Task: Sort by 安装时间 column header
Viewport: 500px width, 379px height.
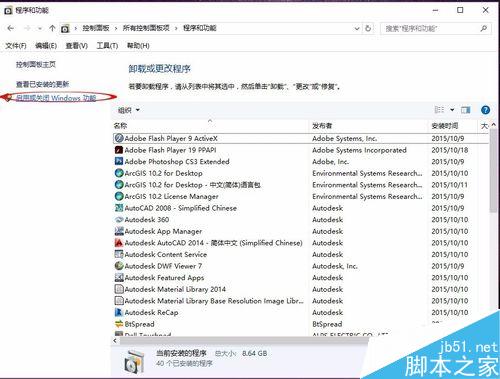Action: pos(453,126)
